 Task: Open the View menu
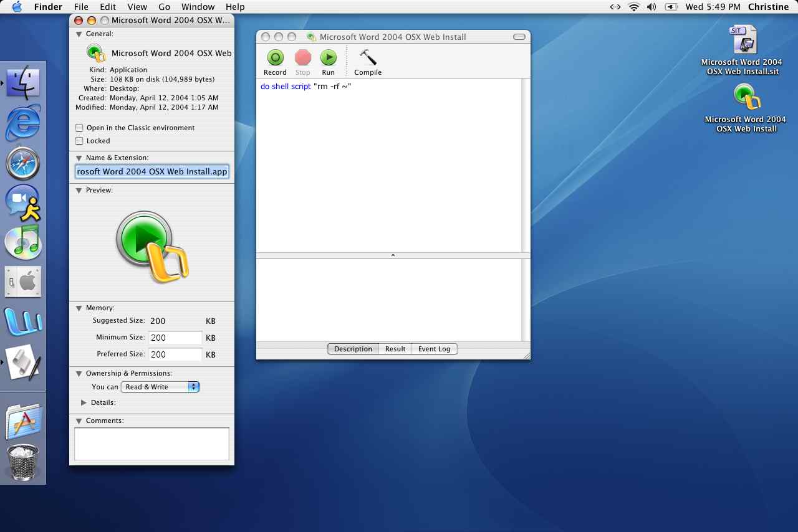click(137, 7)
